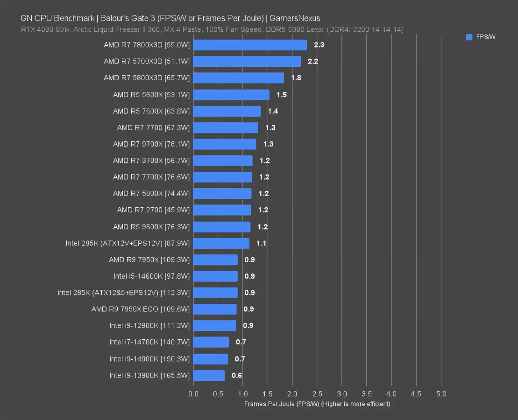Click the AMD R7 2700 label
The height and width of the screenshot is (420, 518).
pyautogui.click(x=153, y=210)
